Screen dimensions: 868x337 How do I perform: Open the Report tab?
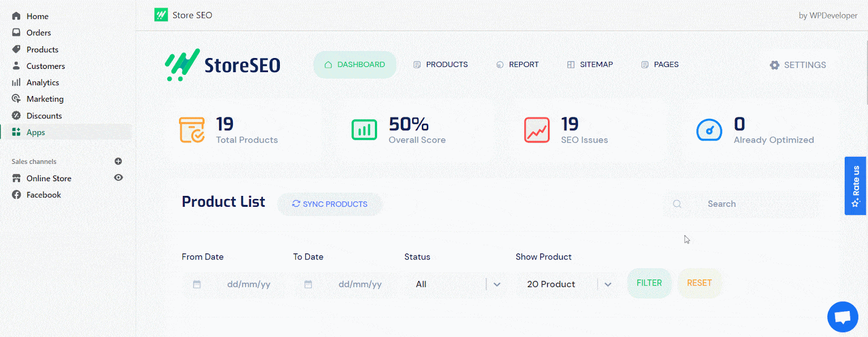518,65
